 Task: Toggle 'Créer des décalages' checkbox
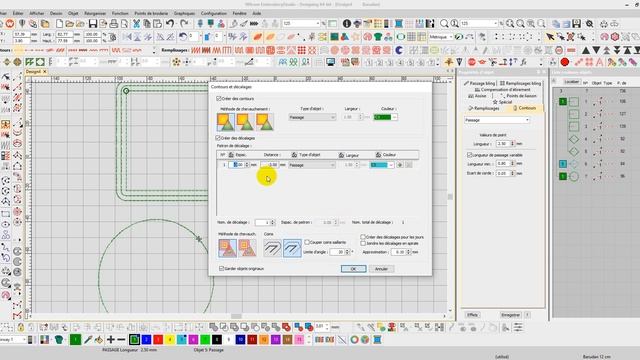(218, 138)
